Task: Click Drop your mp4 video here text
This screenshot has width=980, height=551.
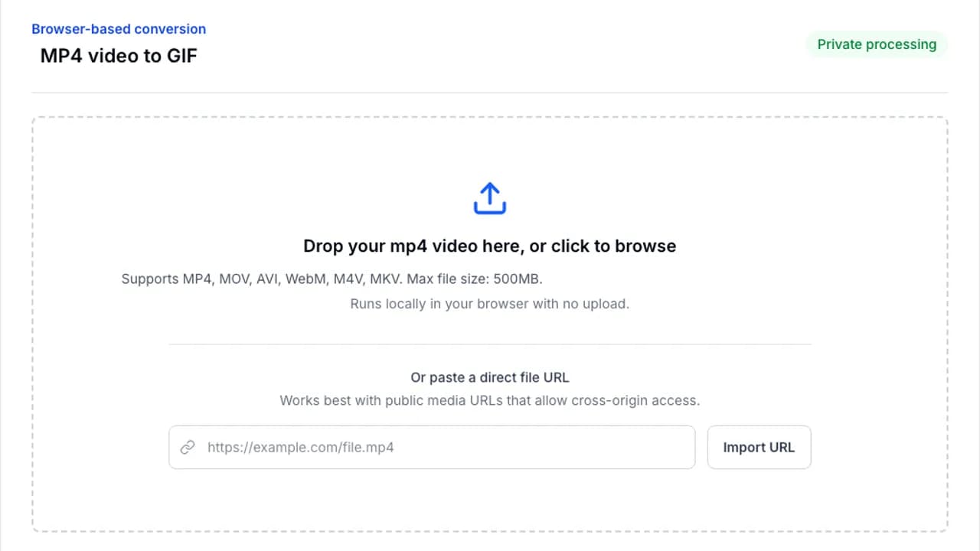Action: [x=490, y=246]
